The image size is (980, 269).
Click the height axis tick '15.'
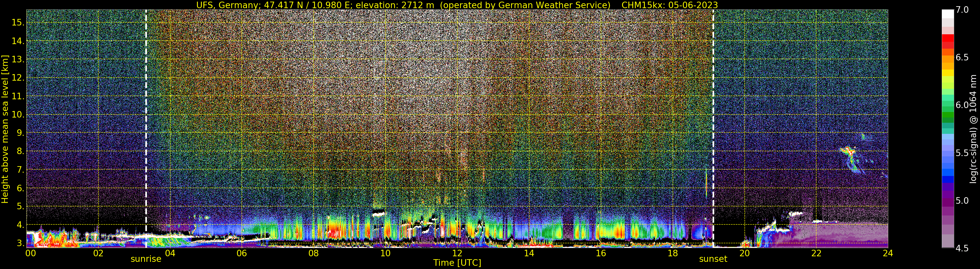pos(18,23)
